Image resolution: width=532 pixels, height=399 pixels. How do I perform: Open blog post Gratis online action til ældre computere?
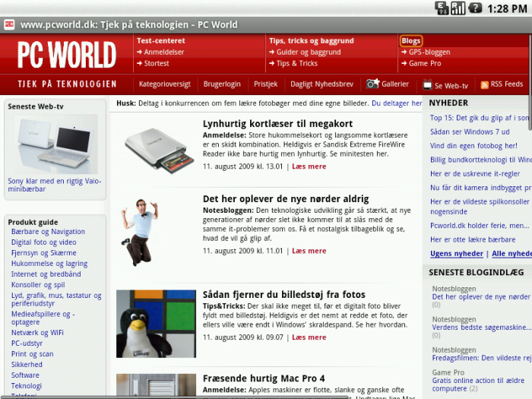pos(478,385)
